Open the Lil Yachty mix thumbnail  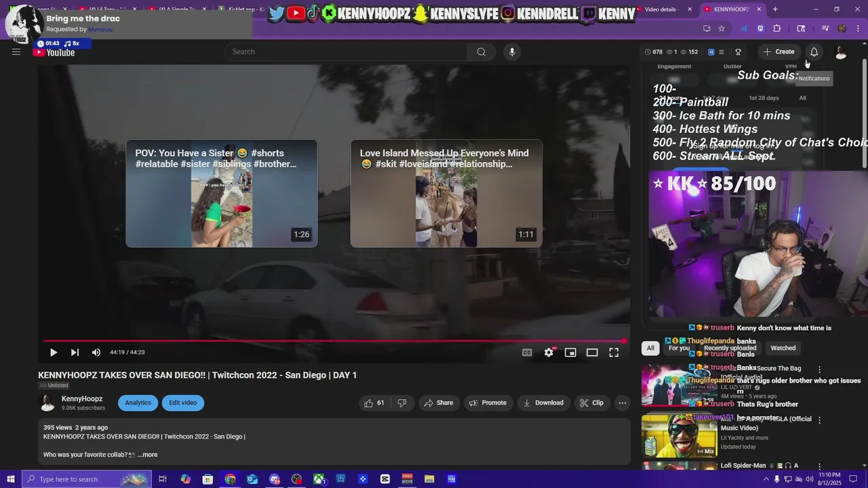coord(679,436)
